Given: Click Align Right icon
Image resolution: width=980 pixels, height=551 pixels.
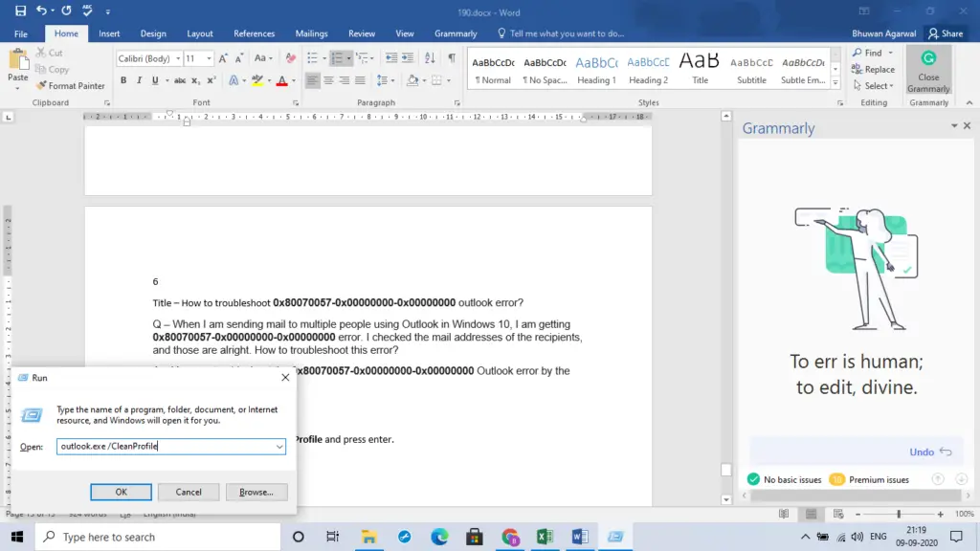Looking at the screenshot, I should pyautogui.click(x=345, y=80).
